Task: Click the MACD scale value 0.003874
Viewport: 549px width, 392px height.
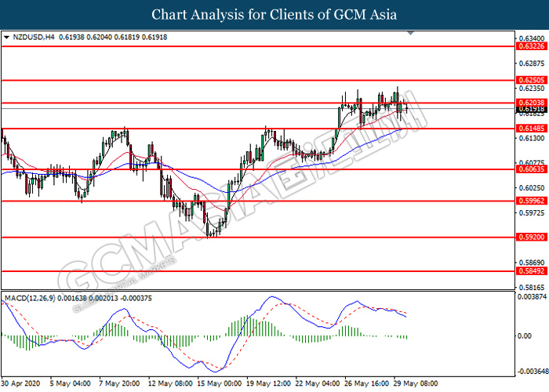Action: 532,297
